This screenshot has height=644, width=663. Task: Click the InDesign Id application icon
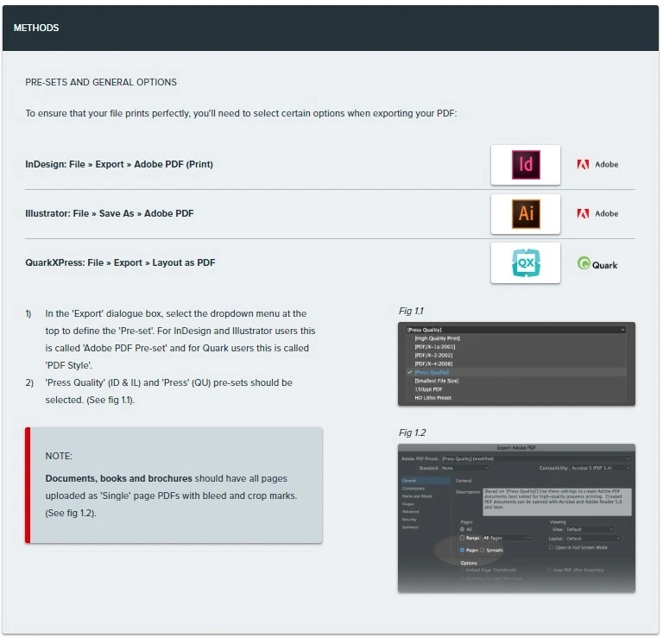[526, 165]
